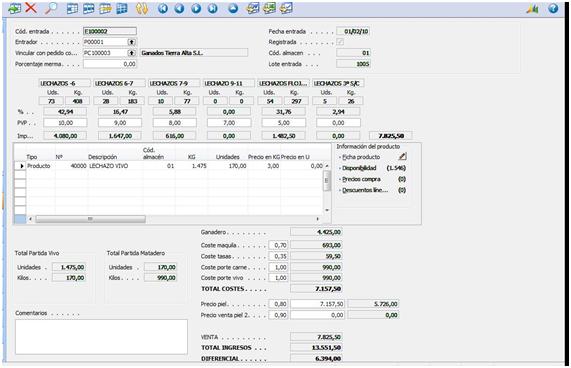Click the Precio piel amount field 7.157,50
The height and width of the screenshot is (368, 571).
click(x=317, y=304)
